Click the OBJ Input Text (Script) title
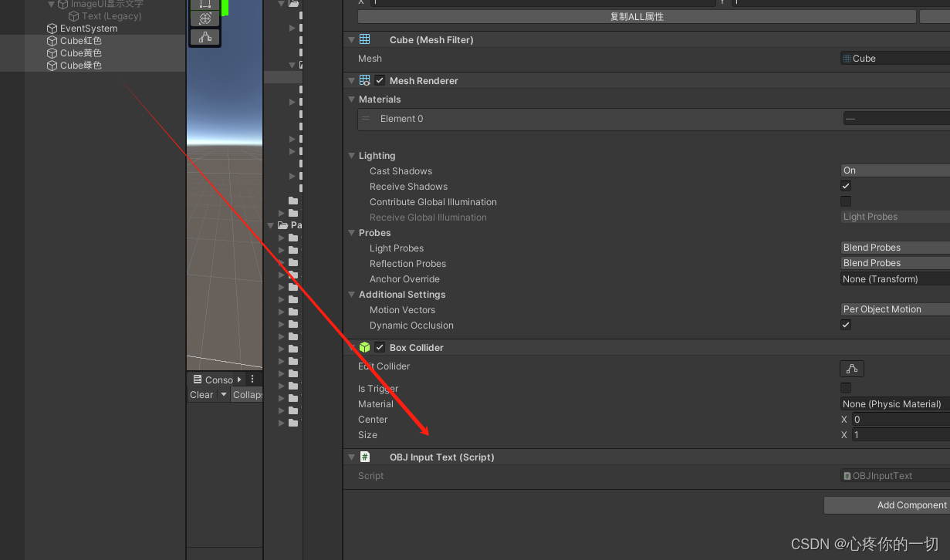Screen dimensions: 950x560 [x=441, y=457]
